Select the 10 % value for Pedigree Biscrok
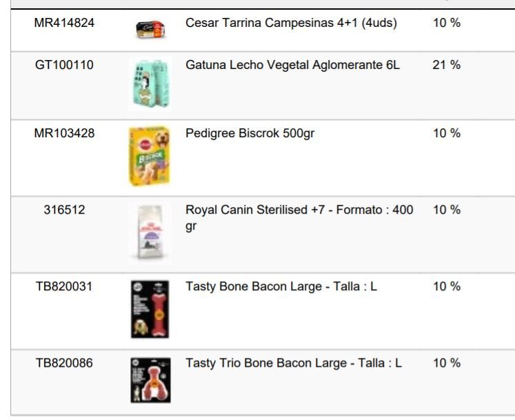 point(446,133)
